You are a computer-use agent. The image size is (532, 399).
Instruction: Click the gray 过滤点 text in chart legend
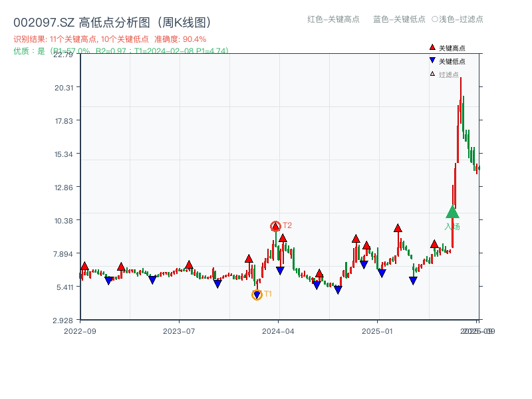pyautogui.click(x=449, y=74)
